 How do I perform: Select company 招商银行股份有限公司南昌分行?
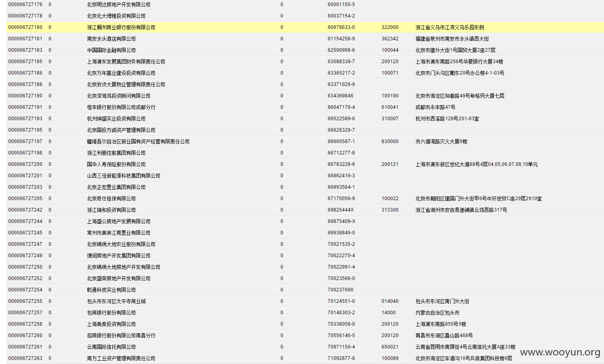click(x=121, y=335)
